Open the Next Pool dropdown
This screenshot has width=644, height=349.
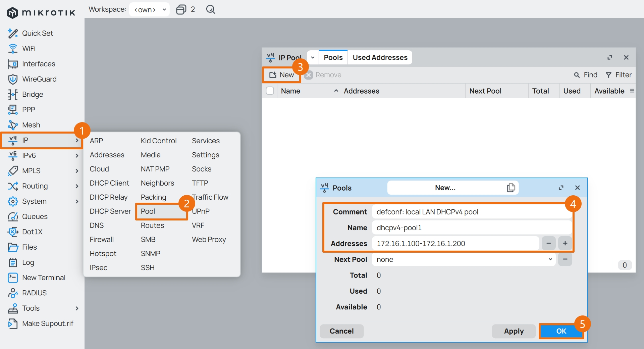click(x=464, y=259)
